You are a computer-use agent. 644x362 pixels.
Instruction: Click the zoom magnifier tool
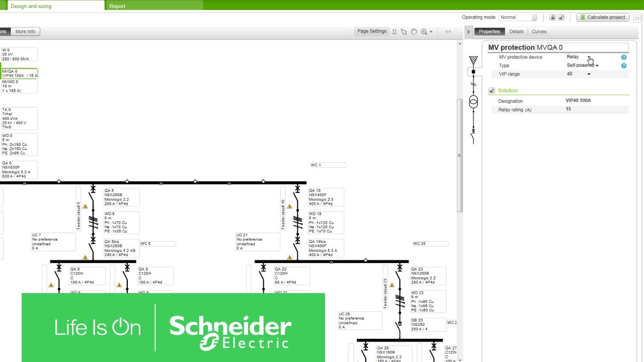[x=424, y=32]
